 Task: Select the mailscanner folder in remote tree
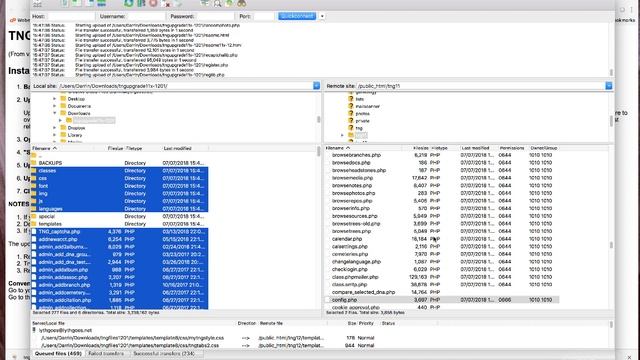click(367, 106)
